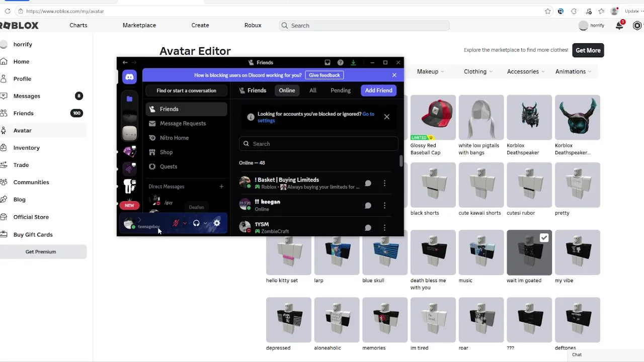
Task: Click Give feedback button in banner
Action: (x=324, y=75)
